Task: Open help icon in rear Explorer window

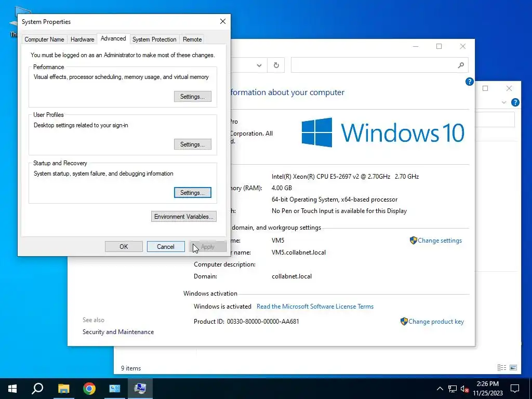Action: coord(515,102)
